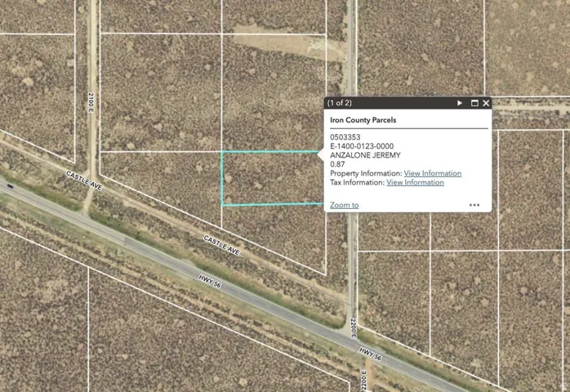570x392 pixels.
Task: Click the HWY 56 label near map center
Action: pos(210,281)
